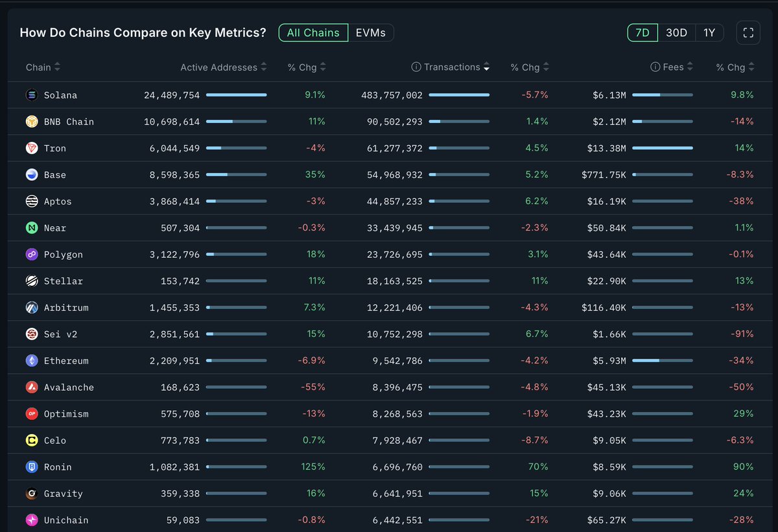Click Celo transactions value 7,928,467
The image size is (778, 532).
397,441
